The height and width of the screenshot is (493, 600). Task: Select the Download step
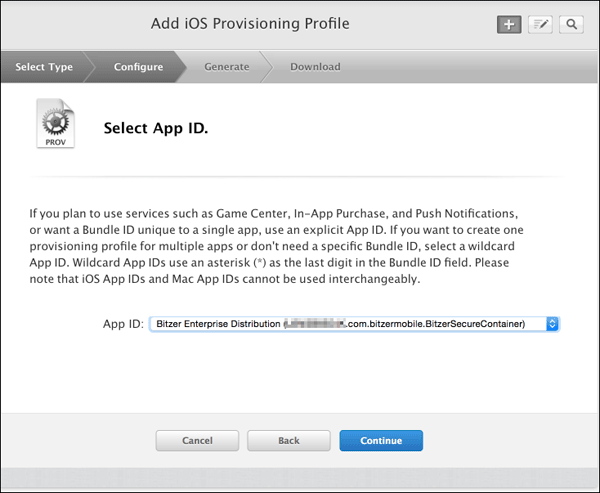coord(315,67)
